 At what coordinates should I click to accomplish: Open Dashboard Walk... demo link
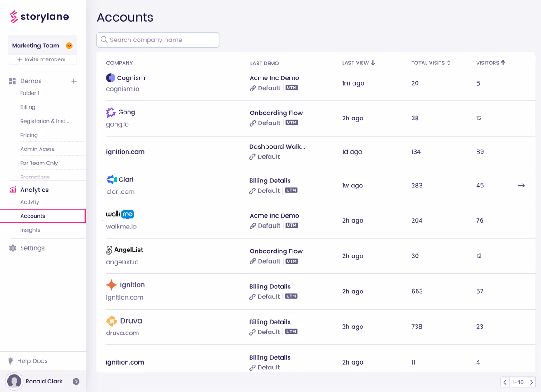click(x=277, y=147)
